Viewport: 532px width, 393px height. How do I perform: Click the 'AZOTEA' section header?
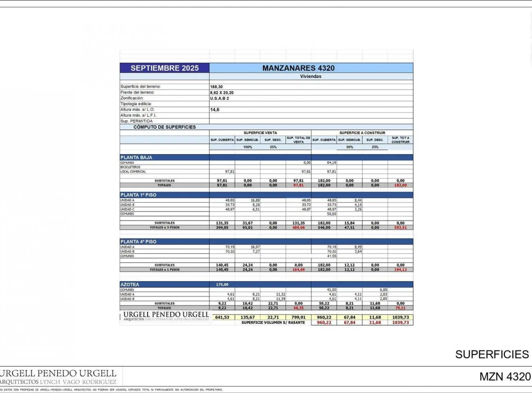point(130,285)
